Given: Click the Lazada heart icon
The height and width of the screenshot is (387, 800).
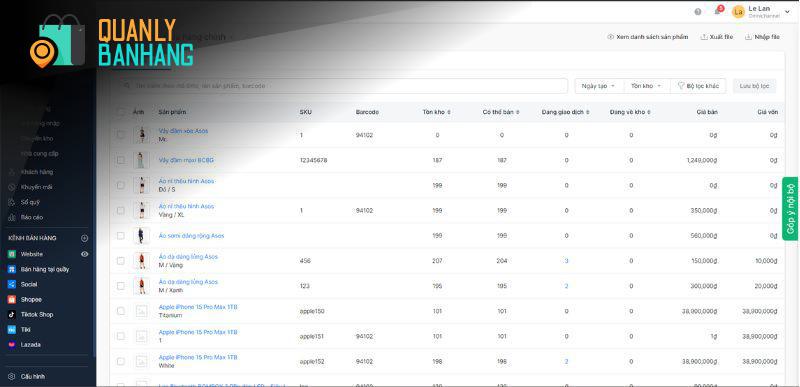Looking at the screenshot, I should pos(12,345).
